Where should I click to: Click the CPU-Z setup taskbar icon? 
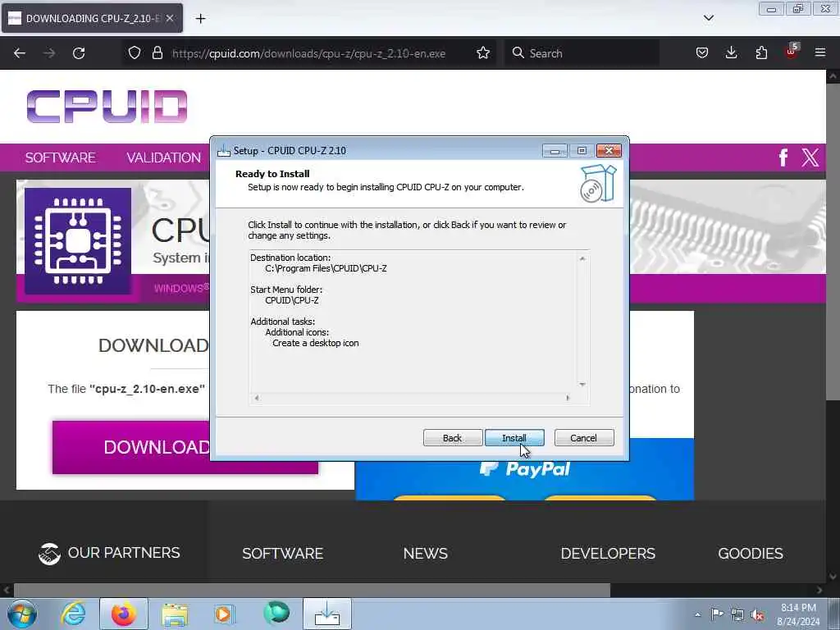327,614
